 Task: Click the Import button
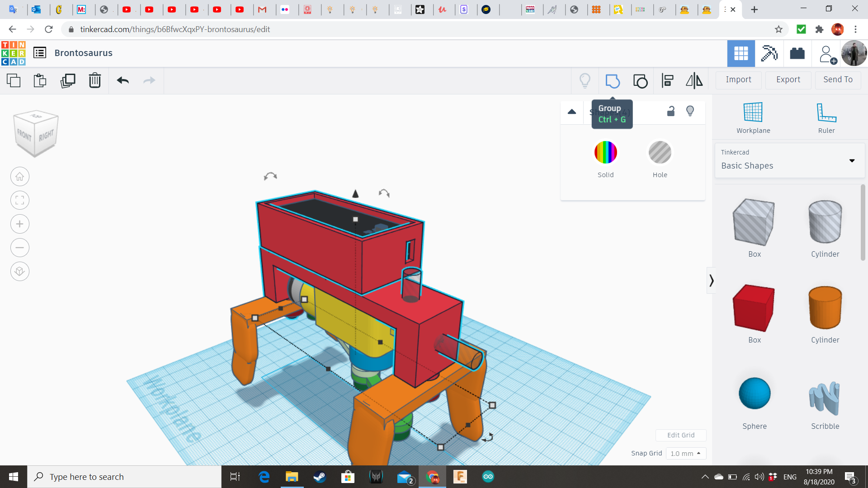point(738,80)
